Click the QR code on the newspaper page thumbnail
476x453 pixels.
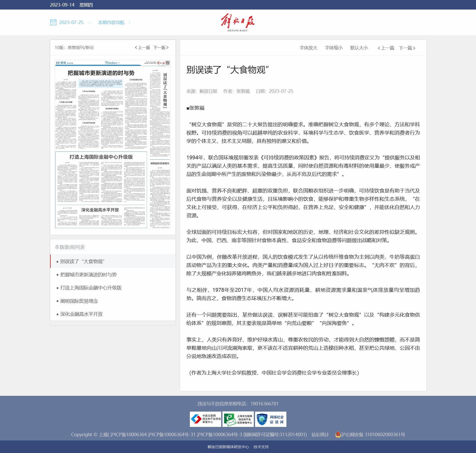coord(168,63)
